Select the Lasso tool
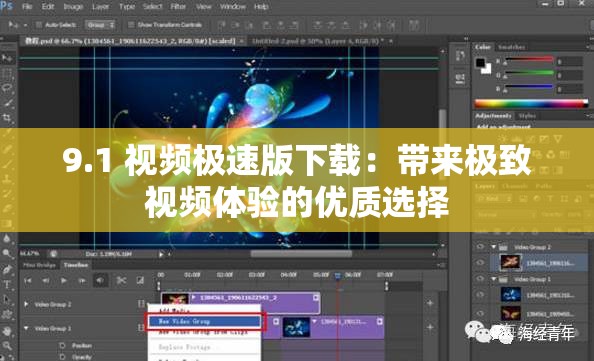This screenshot has height=361, width=594. tap(7, 88)
